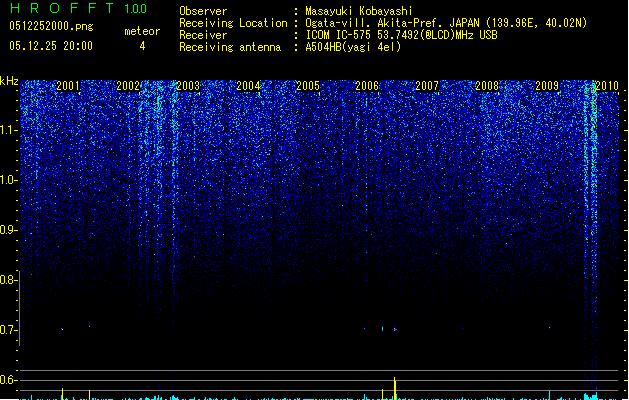Click the Observer label

(203, 11)
